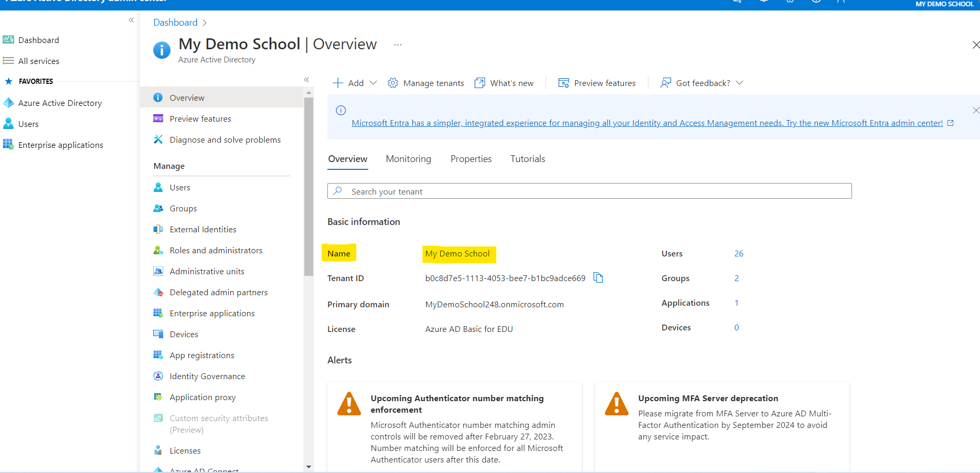Image resolution: width=980 pixels, height=473 pixels.
Task: Expand the Got feedback dropdown chevron
Action: tap(740, 83)
